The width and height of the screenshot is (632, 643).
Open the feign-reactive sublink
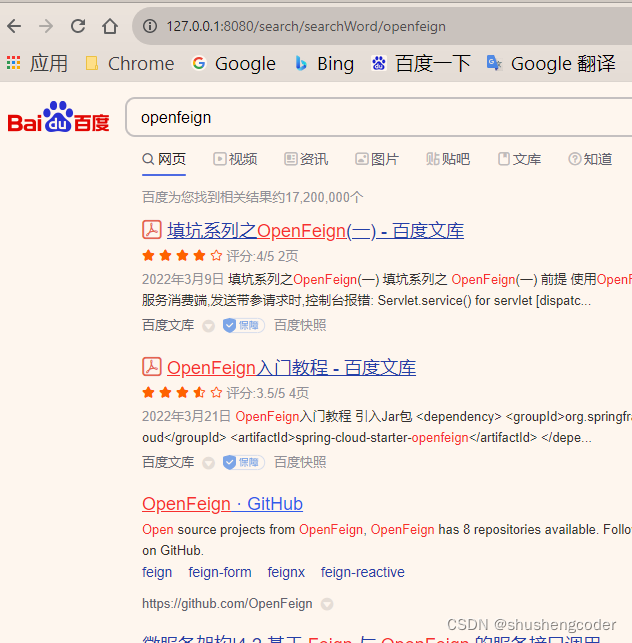[x=363, y=572]
